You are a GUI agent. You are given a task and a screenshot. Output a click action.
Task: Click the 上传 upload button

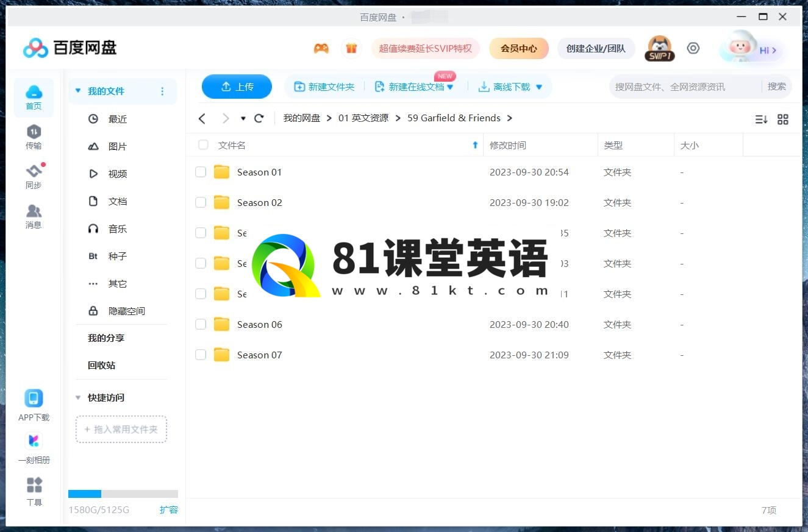tap(237, 87)
